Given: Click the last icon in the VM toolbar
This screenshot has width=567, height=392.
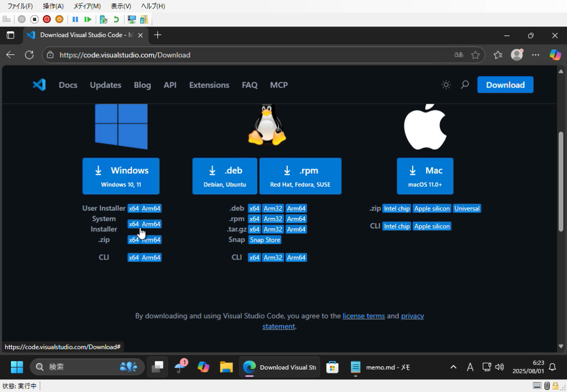Looking at the screenshot, I should pos(144,19).
